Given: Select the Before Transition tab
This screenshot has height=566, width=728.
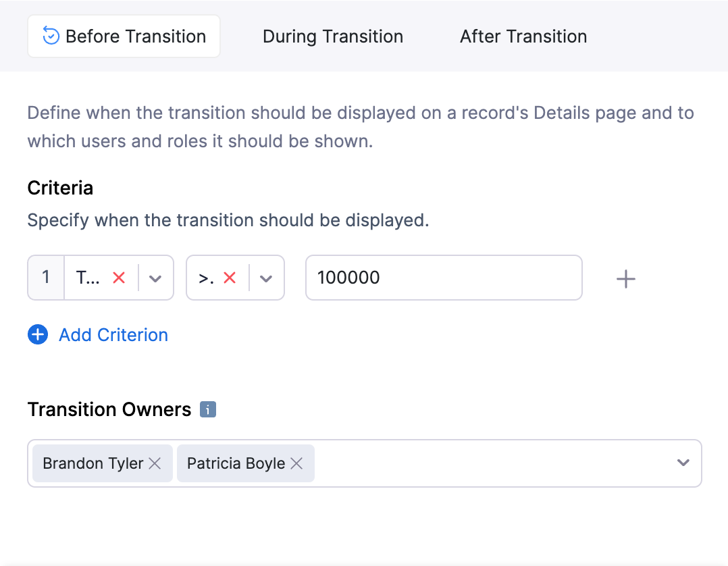Looking at the screenshot, I should pos(124,36).
